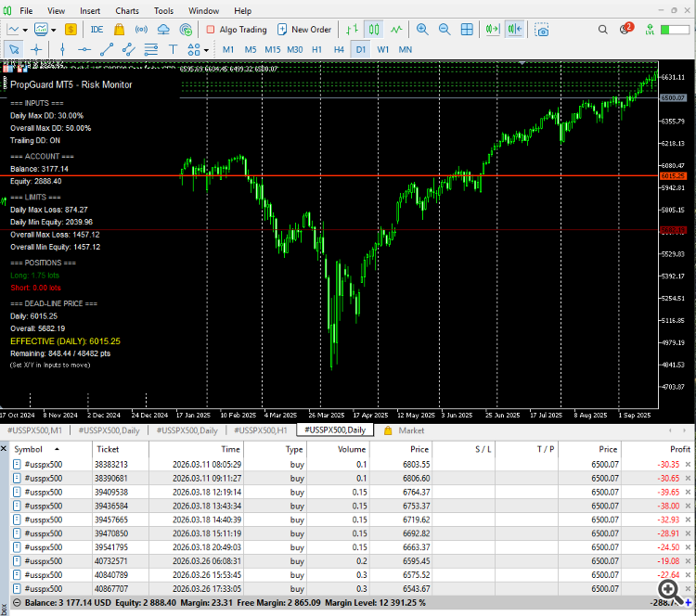
Task: Select the cursor arrow tool
Action: [14, 50]
